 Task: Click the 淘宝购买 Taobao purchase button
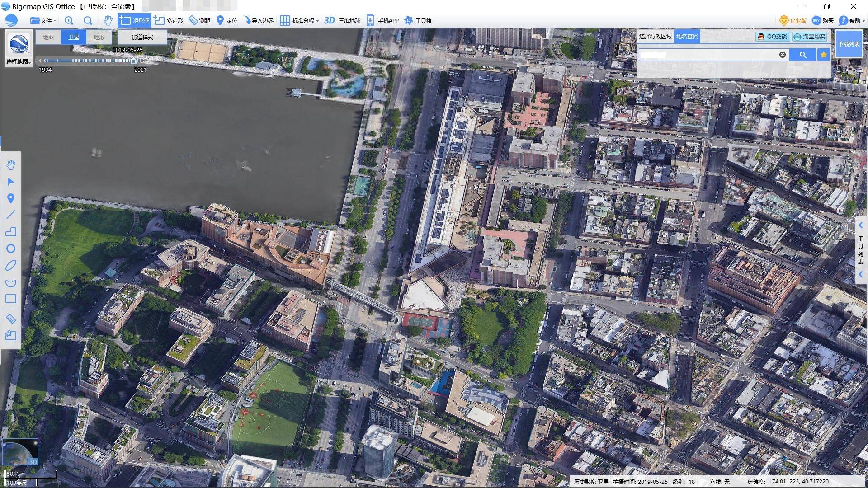(x=809, y=37)
